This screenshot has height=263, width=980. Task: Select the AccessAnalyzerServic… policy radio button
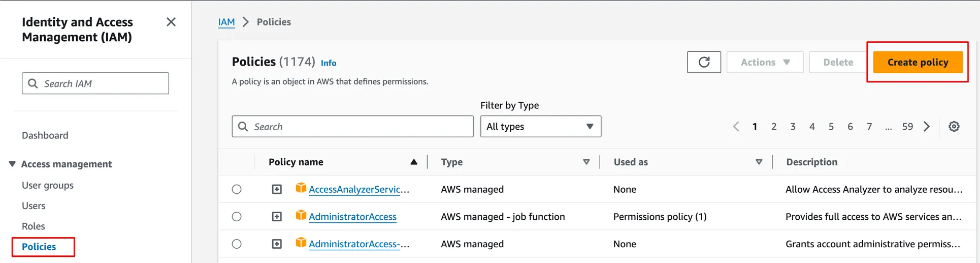(x=237, y=189)
